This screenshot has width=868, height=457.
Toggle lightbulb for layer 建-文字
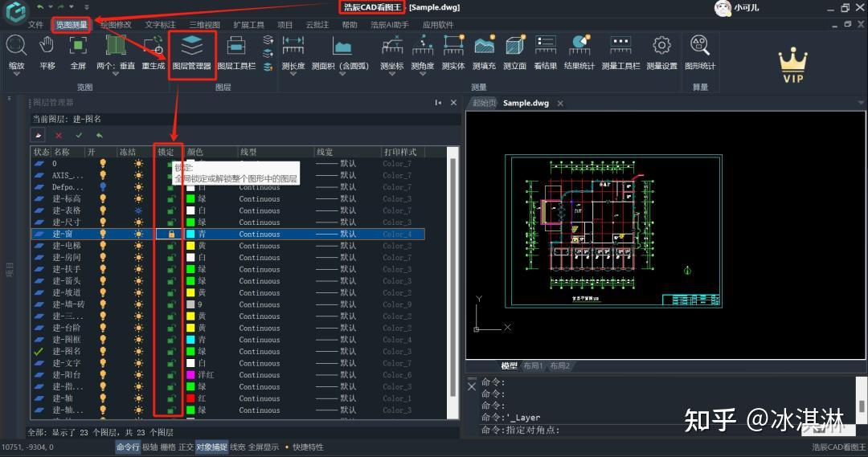(x=103, y=363)
